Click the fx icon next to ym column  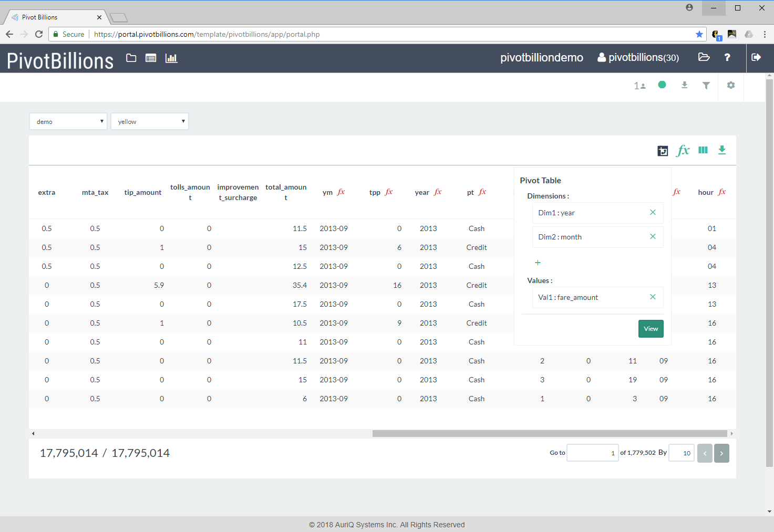(341, 192)
